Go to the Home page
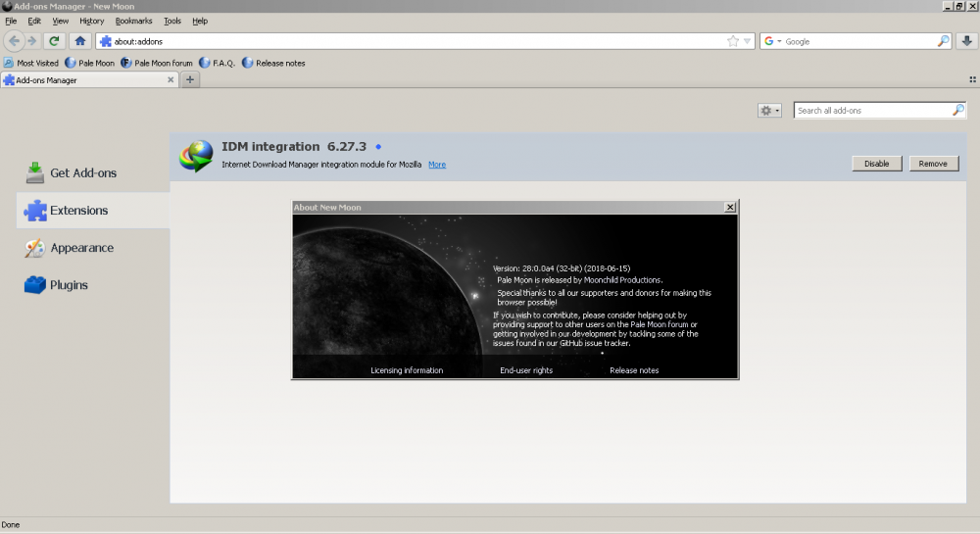This screenshot has width=980, height=534. (80, 41)
